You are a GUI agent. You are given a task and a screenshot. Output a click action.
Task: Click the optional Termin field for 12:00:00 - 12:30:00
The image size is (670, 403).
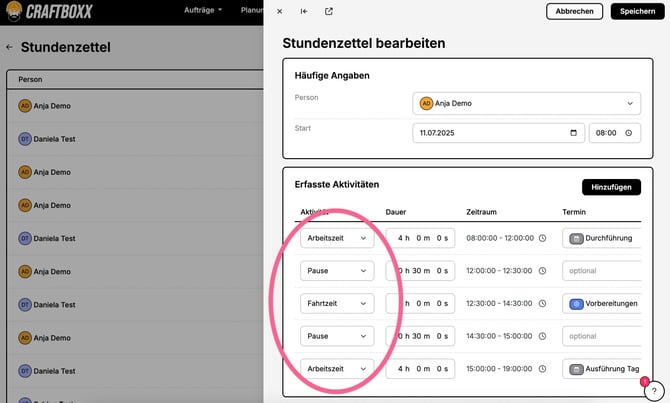[x=602, y=271]
